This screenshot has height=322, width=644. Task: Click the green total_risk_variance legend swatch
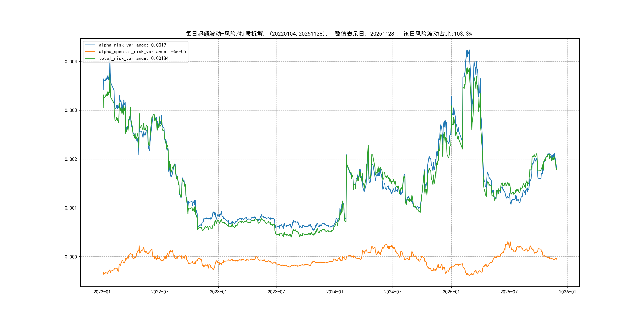(90, 58)
